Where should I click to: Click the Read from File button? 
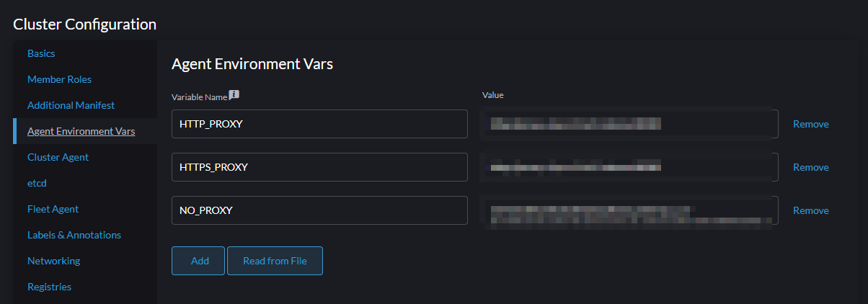(275, 261)
